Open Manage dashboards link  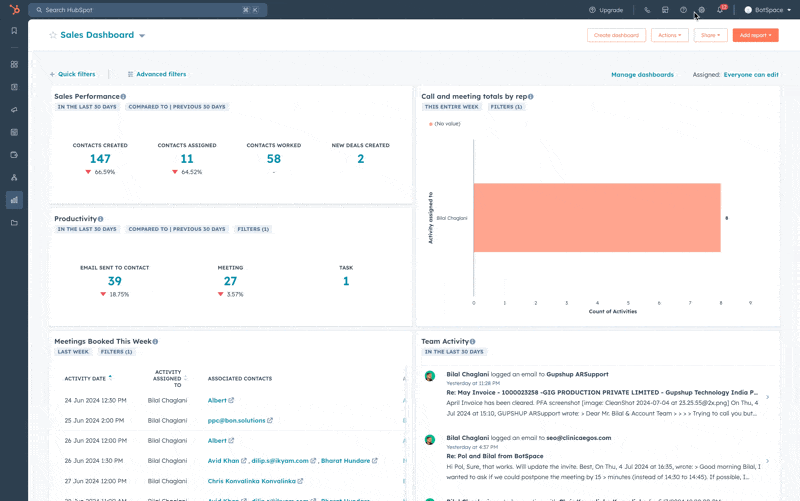click(x=642, y=74)
